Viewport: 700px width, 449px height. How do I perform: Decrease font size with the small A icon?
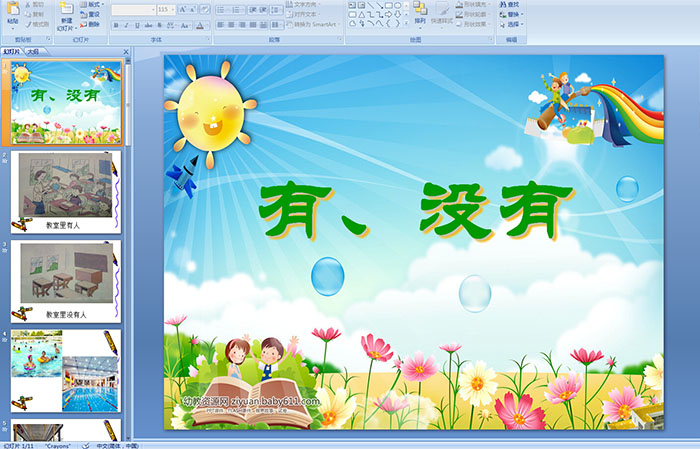coord(193,9)
